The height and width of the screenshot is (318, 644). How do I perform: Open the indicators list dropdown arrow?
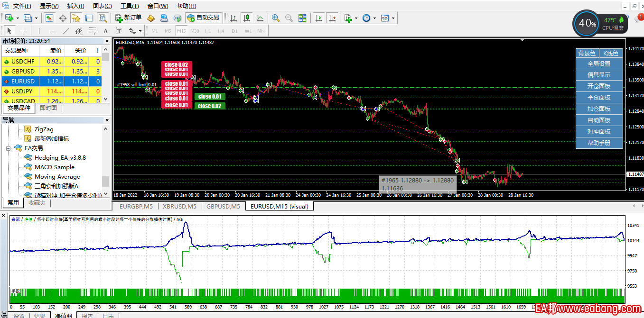(x=357, y=18)
